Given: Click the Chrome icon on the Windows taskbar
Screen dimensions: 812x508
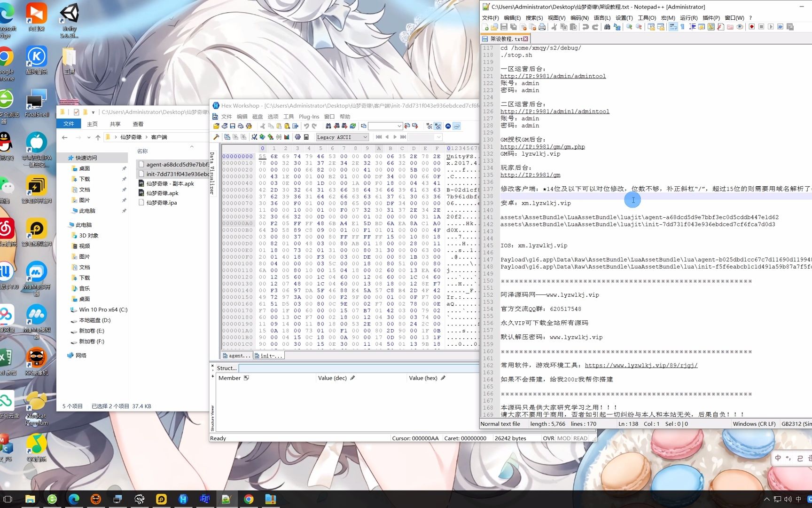Looking at the screenshot, I should pyautogui.click(x=249, y=499).
